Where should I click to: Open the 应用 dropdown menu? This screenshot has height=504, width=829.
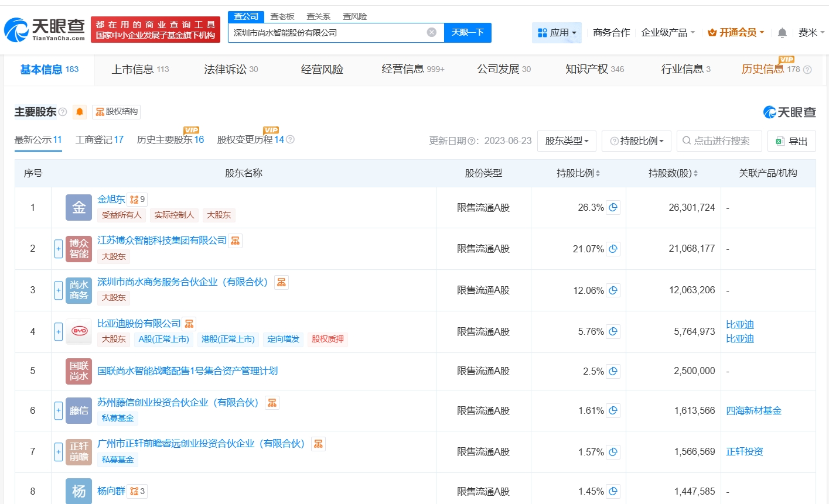pos(557,33)
